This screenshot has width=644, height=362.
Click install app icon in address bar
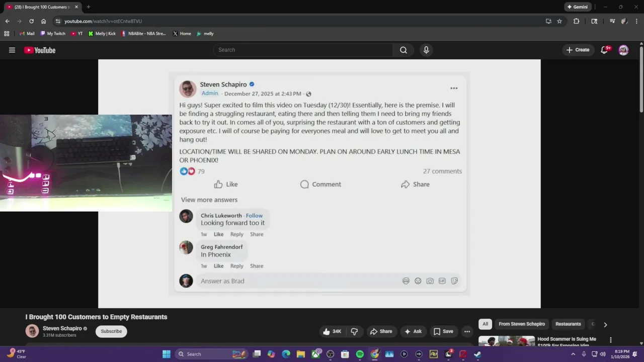coord(548,21)
